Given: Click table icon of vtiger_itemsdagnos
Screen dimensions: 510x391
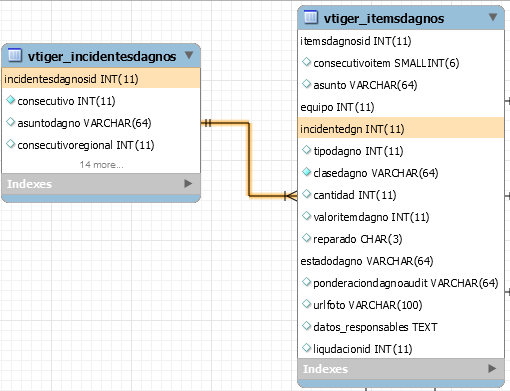Looking at the screenshot, I should click(x=311, y=17).
